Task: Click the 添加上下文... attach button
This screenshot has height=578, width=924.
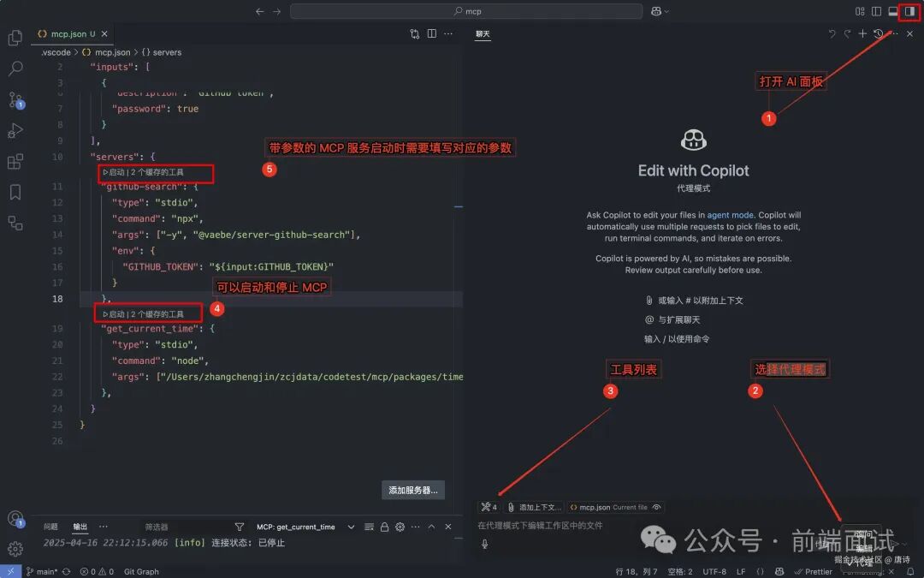Action: pyautogui.click(x=534, y=507)
